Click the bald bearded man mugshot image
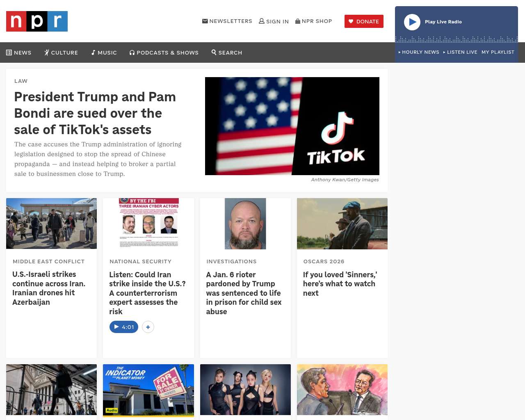The width and height of the screenshot is (525, 420). click(245, 224)
